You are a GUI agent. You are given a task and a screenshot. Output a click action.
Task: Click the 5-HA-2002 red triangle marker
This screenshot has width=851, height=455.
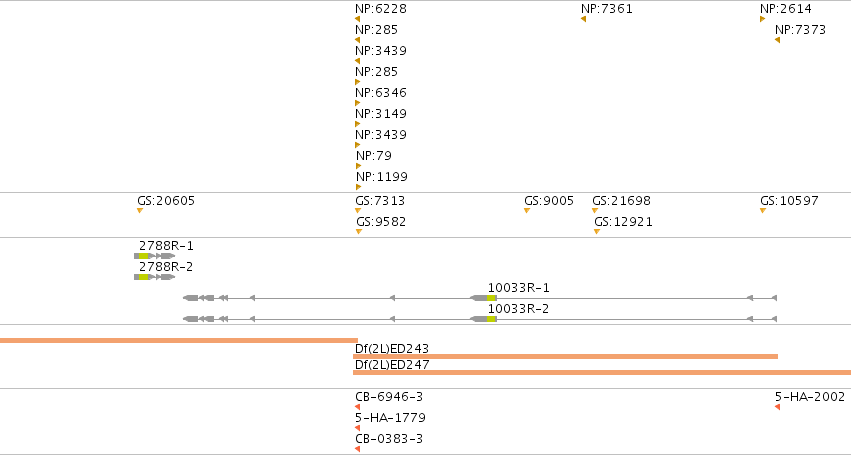(x=777, y=407)
